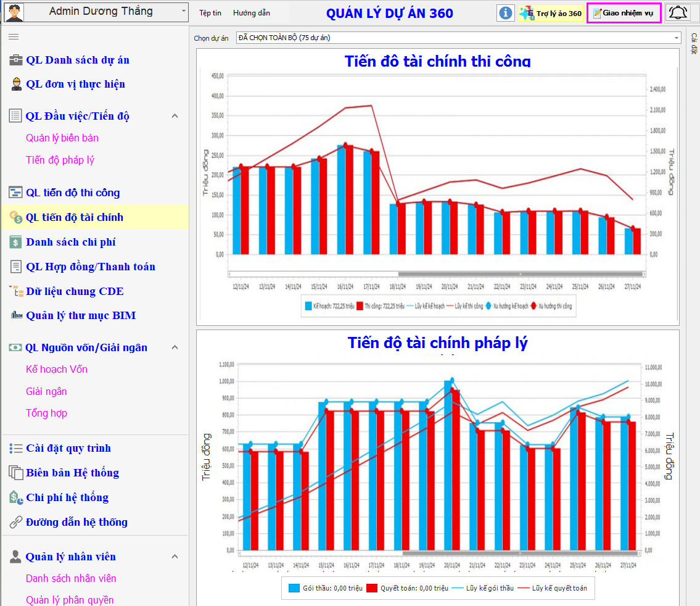Toggle Thi công legend series in top chart

coord(359,305)
